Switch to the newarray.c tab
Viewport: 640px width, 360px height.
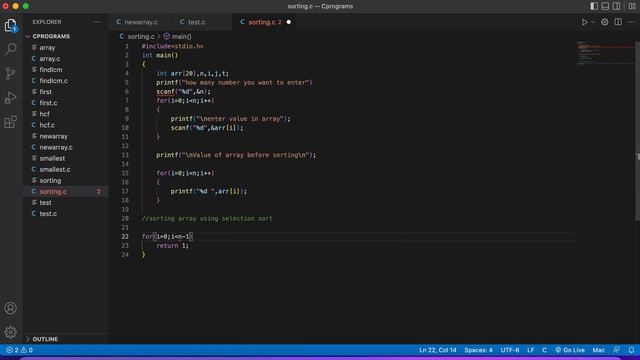click(x=140, y=22)
